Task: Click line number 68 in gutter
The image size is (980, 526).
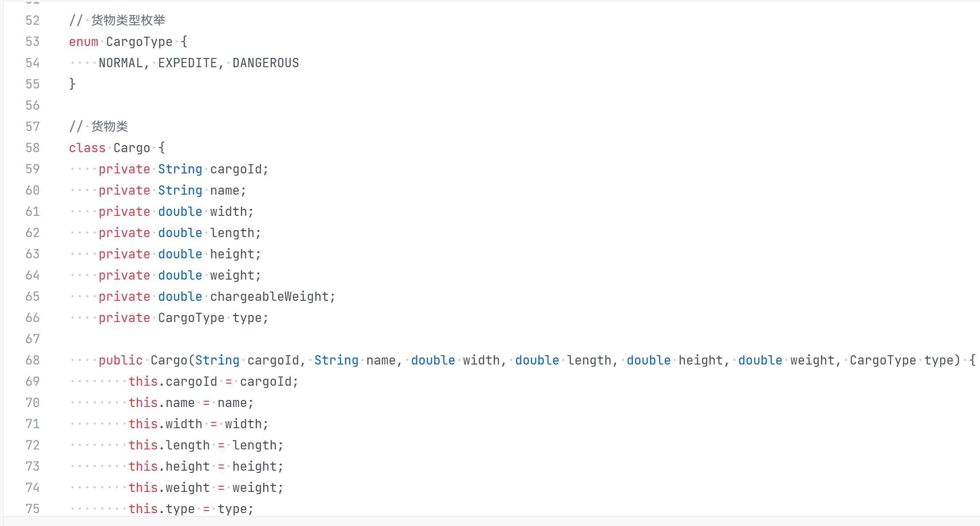Action: click(32, 360)
